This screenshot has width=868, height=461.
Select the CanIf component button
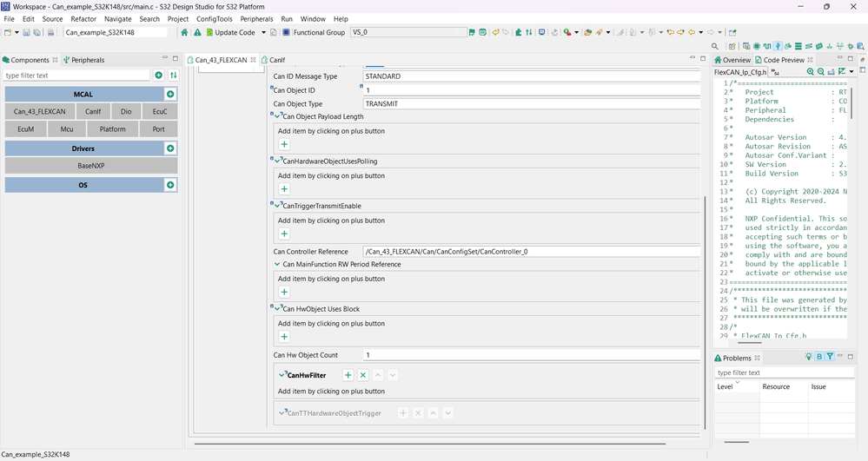click(93, 111)
